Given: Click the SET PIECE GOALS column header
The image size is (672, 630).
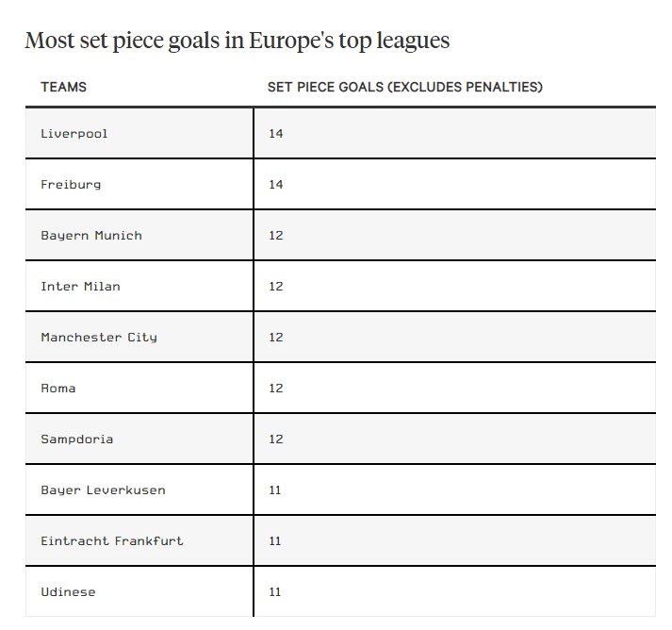Looking at the screenshot, I should (x=404, y=87).
